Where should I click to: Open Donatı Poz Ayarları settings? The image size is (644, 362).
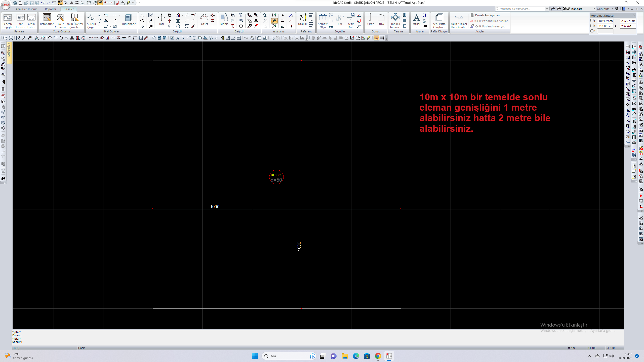click(x=485, y=15)
